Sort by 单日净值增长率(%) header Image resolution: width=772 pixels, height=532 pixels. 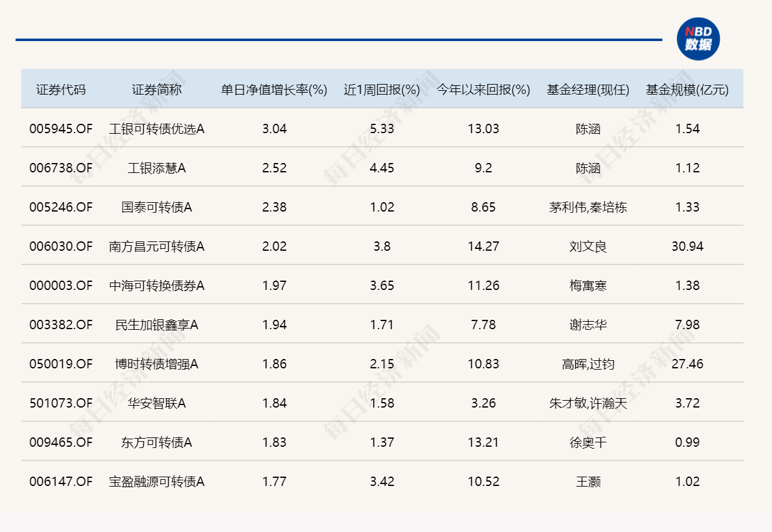[x=273, y=89]
